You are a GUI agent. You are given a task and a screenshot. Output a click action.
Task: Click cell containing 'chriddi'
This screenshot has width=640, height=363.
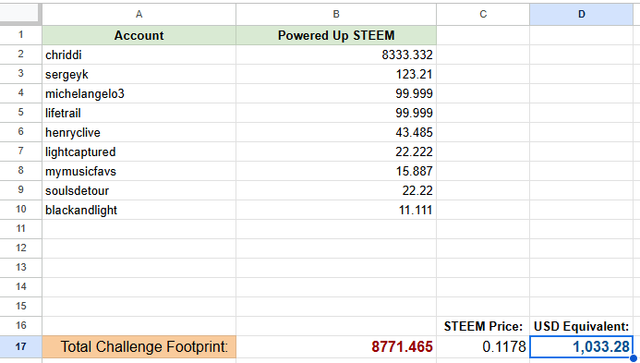(139, 55)
